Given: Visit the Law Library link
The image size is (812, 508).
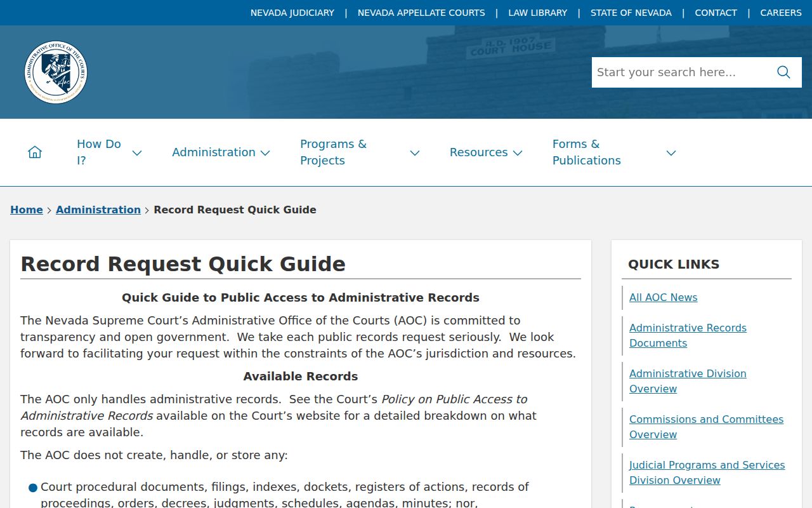Looking at the screenshot, I should (538, 13).
